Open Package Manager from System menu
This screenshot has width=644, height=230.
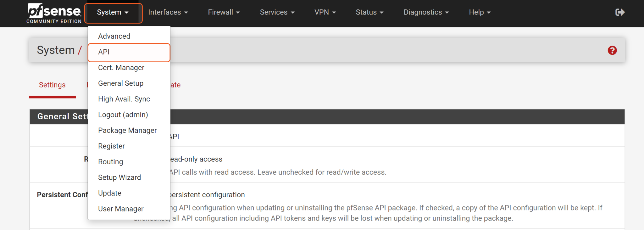(127, 130)
